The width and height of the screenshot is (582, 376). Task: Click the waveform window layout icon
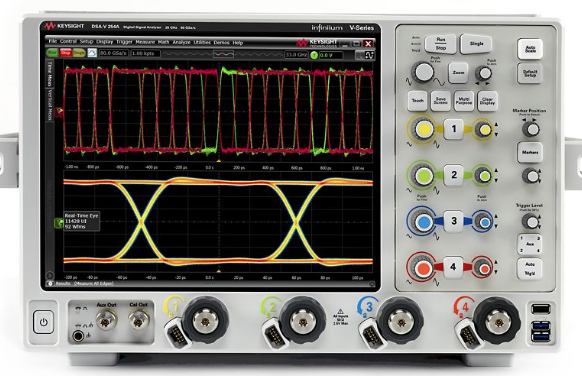coord(365,55)
